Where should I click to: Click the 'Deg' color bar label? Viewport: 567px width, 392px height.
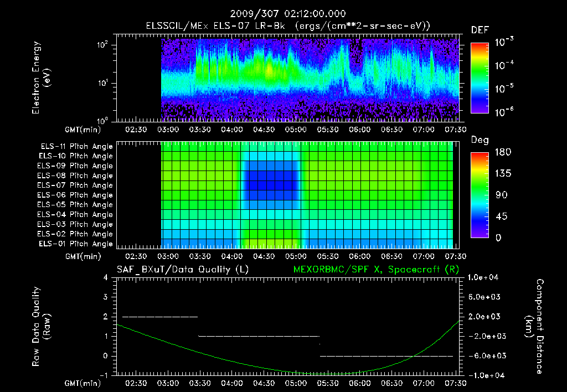click(480, 140)
